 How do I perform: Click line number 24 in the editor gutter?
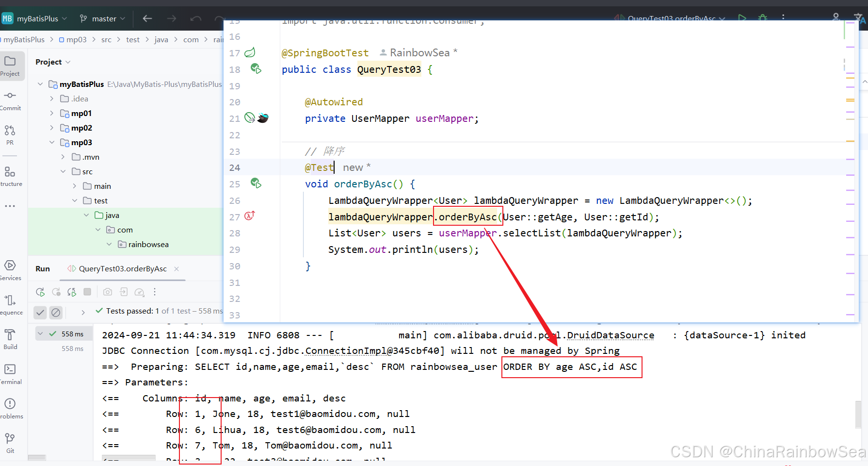[235, 167]
